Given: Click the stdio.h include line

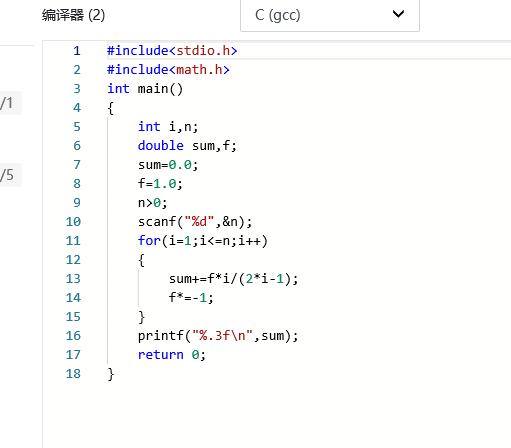Looking at the screenshot, I should click(172, 51).
